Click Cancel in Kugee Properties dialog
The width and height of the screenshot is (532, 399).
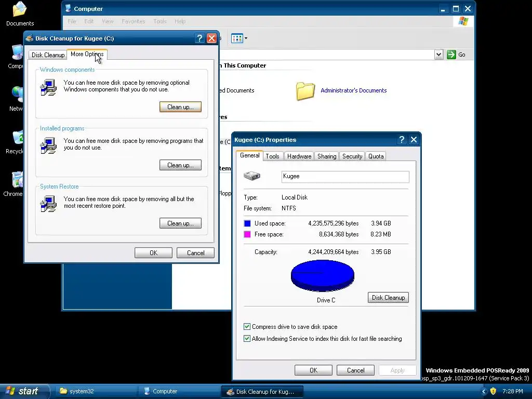click(355, 370)
